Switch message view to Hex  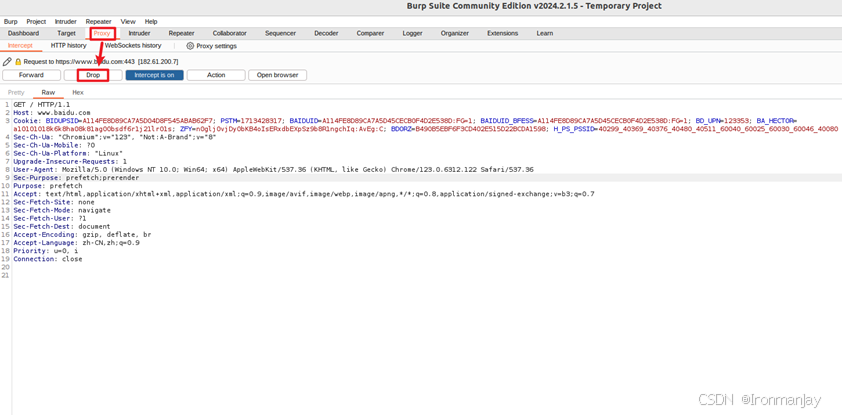click(x=78, y=92)
